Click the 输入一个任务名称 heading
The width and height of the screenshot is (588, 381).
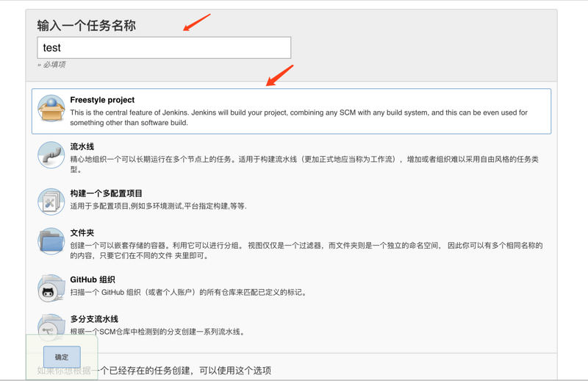click(x=86, y=26)
